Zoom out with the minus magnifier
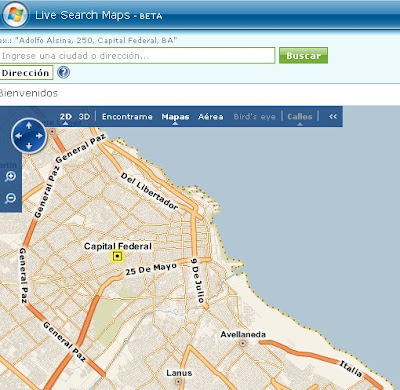The image size is (400, 390). click(x=10, y=198)
